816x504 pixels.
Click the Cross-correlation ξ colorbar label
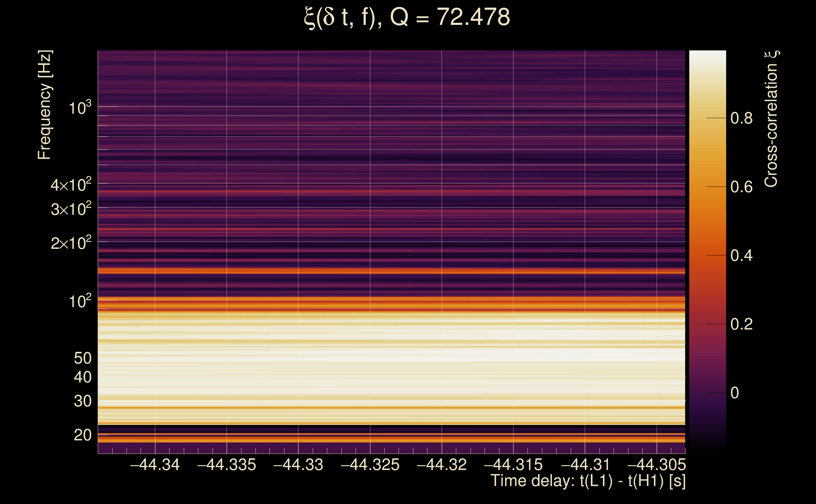[771, 119]
